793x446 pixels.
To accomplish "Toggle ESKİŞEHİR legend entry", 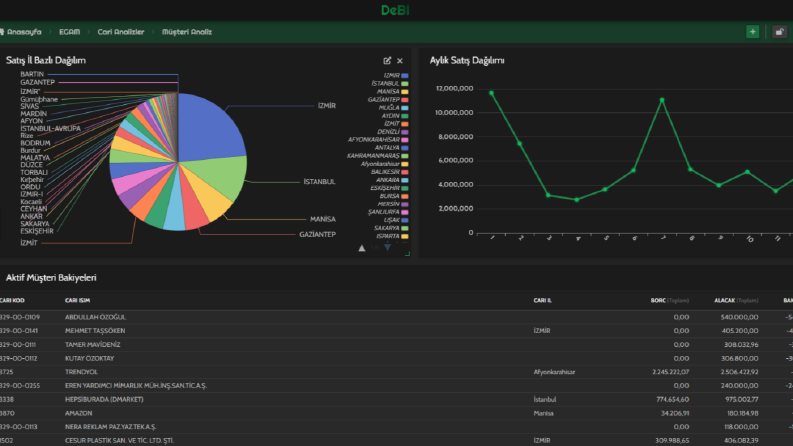I will (x=389, y=188).
